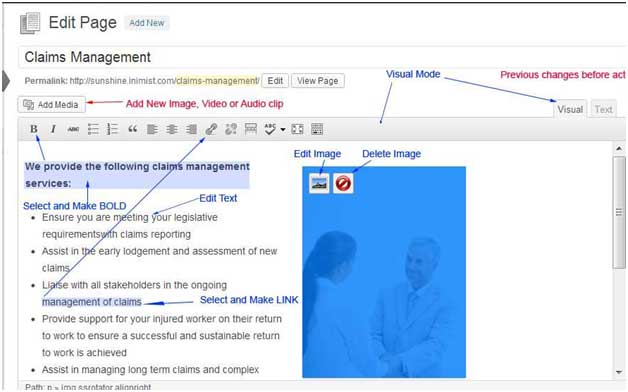Select the blue selected image in editor
Viewport: 628px width, 392px height.
(x=384, y=272)
